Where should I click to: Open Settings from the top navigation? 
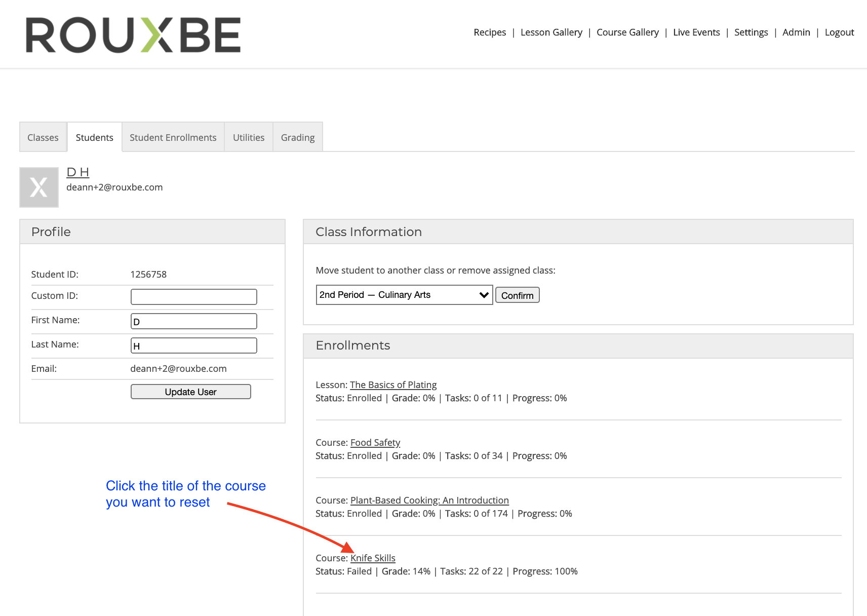[751, 32]
